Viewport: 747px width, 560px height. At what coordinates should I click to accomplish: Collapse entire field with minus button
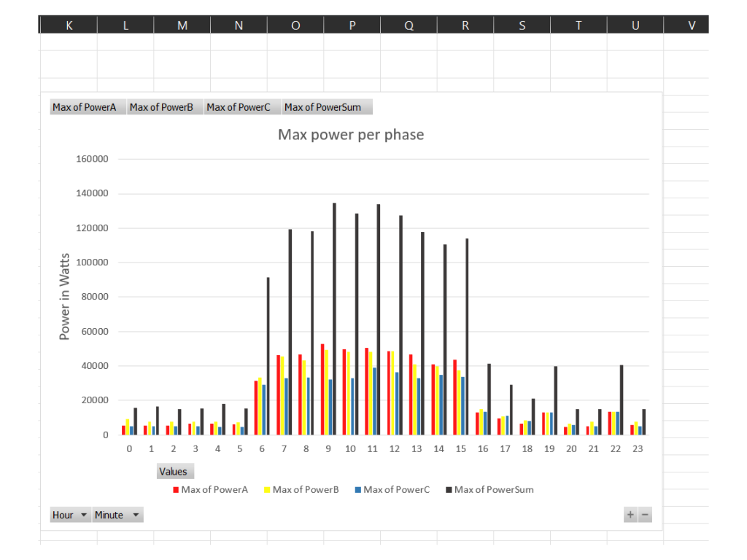[645, 514]
